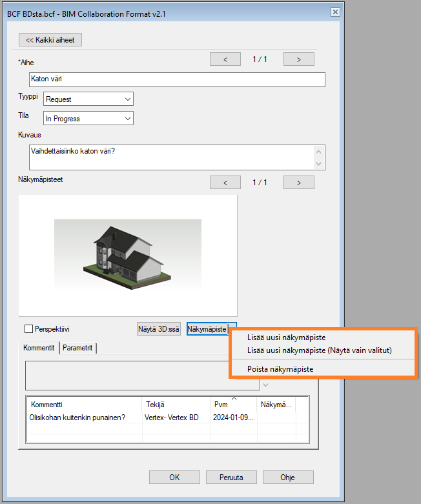Go to next viewpoint arrow
Image resolution: width=421 pixels, height=504 pixels.
click(298, 183)
